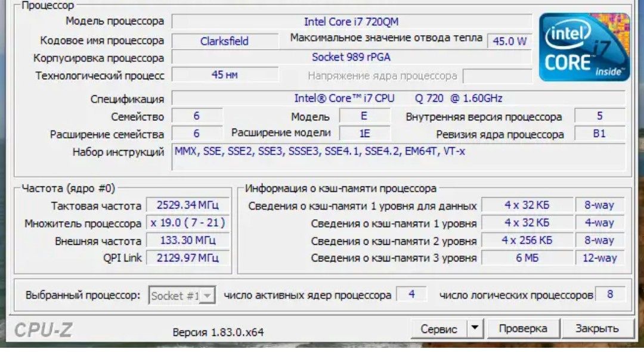The width and height of the screenshot is (644, 352).
Task: Click the Модель процессора label
Action: click(115, 21)
